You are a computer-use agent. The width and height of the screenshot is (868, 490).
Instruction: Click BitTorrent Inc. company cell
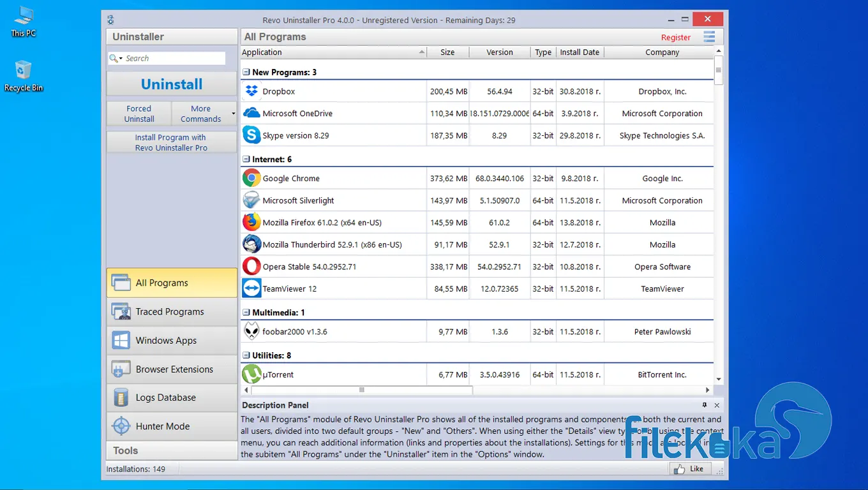tap(662, 375)
